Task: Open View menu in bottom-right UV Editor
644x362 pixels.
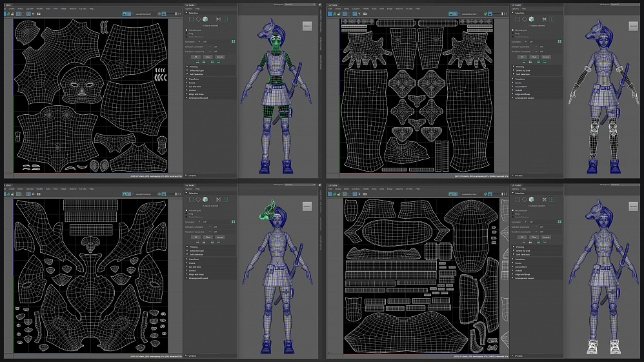Action: [x=381, y=188]
